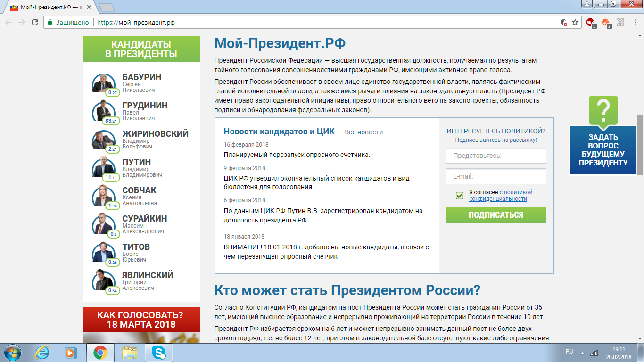Open Chrome from the taskbar
This screenshot has width=644, height=362.
[x=100, y=352]
